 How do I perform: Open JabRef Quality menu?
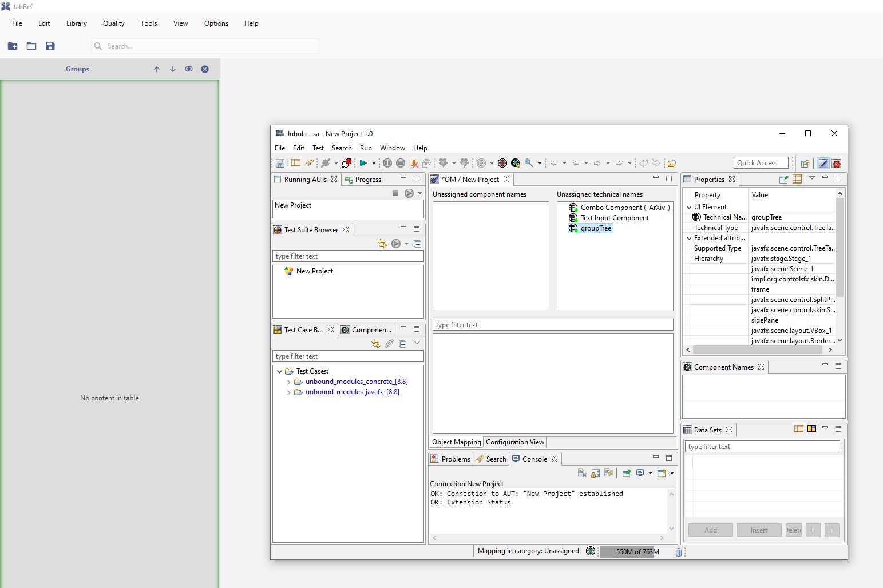point(113,23)
